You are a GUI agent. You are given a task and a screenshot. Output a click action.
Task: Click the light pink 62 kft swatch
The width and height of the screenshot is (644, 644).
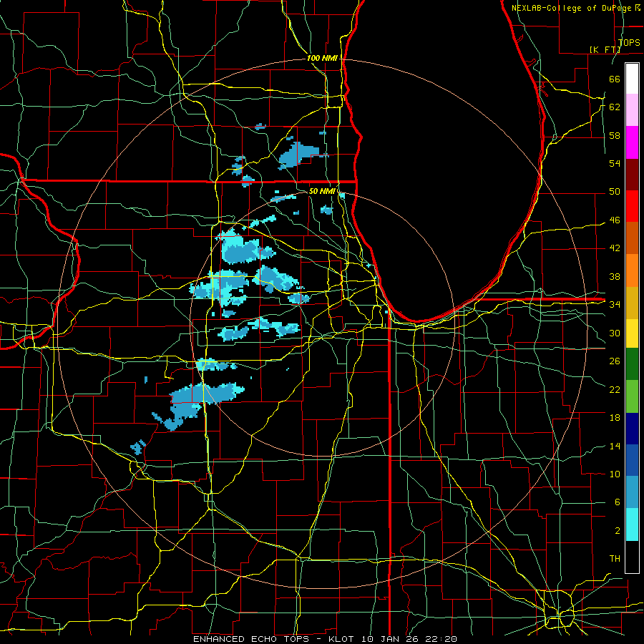click(632, 110)
